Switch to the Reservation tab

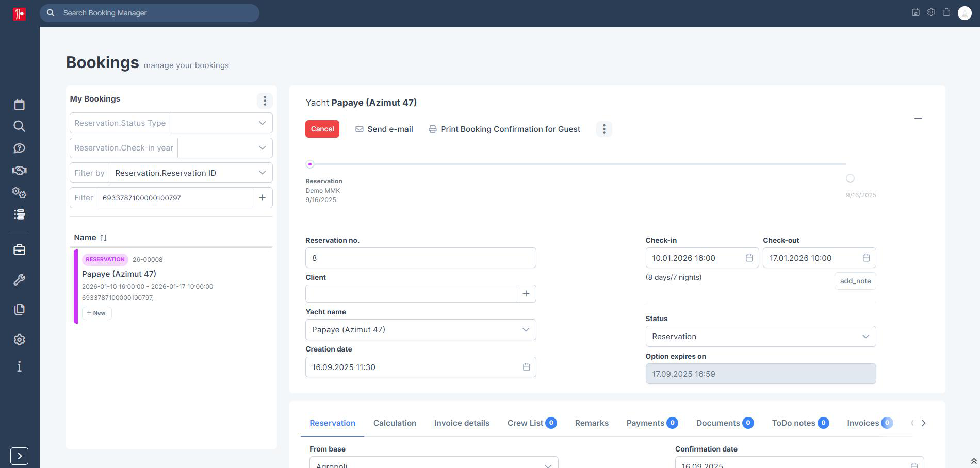click(x=332, y=423)
